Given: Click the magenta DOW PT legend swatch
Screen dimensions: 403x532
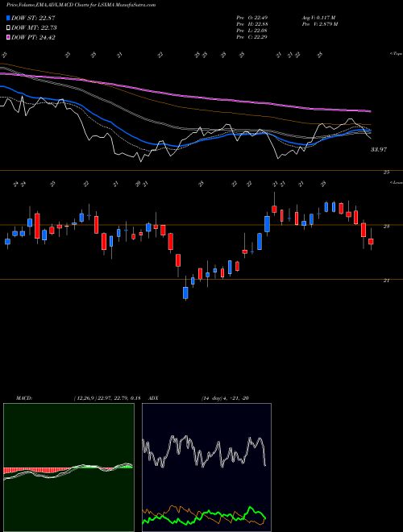Looking at the screenshot, I should [x=8, y=37].
